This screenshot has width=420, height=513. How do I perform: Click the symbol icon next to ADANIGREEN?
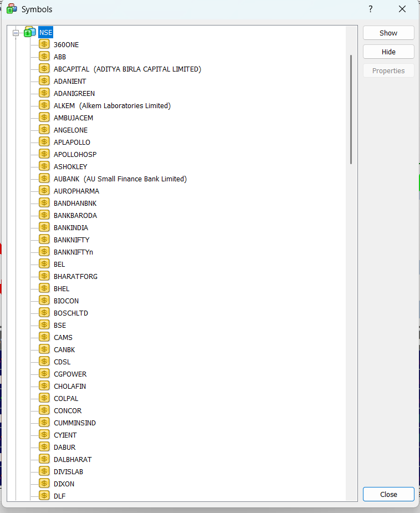[x=44, y=93]
